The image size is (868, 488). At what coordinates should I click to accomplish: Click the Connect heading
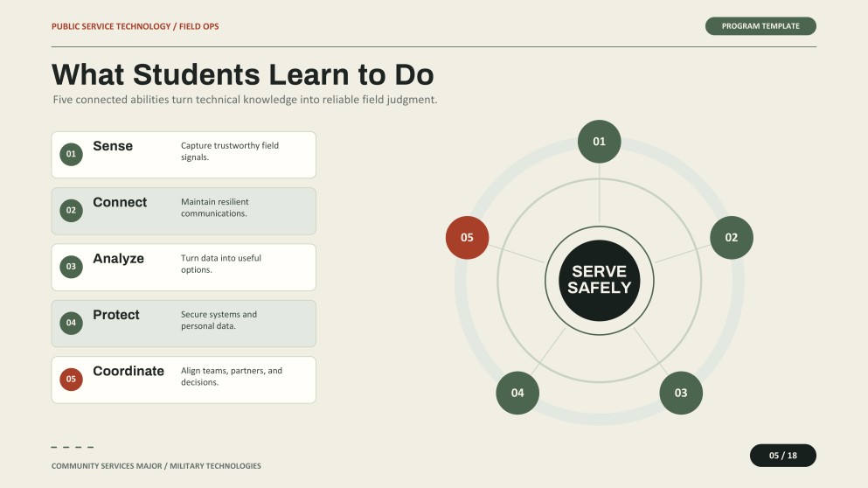[120, 202]
